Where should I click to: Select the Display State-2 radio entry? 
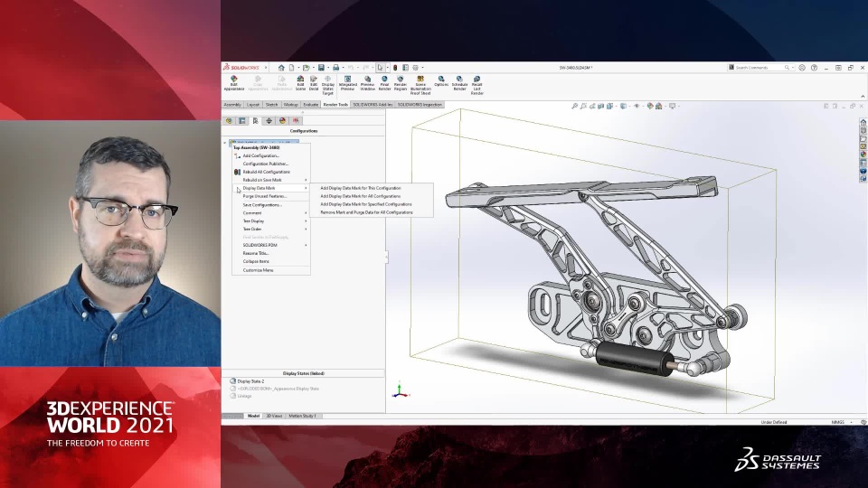click(248, 381)
